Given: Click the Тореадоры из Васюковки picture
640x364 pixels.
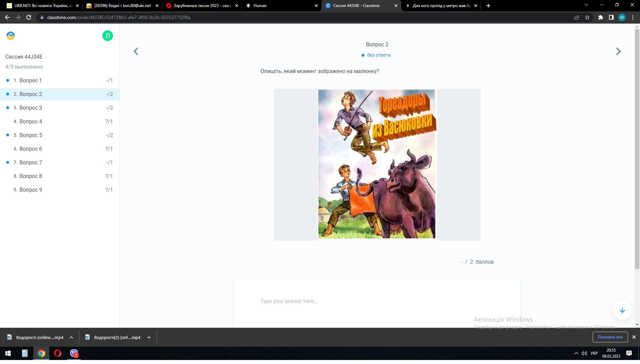Looking at the screenshot, I should tap(377, 164).
